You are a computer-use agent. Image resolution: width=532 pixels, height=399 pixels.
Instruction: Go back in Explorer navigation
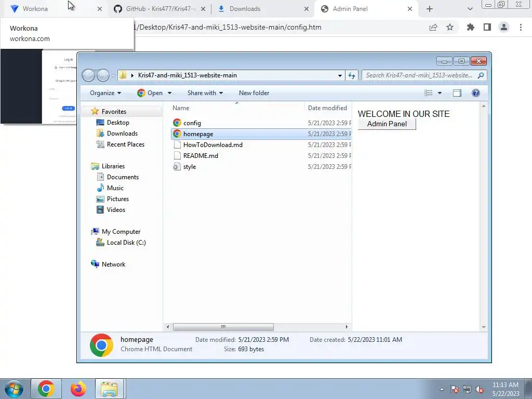pyautogui.click(x=88, y=75)
